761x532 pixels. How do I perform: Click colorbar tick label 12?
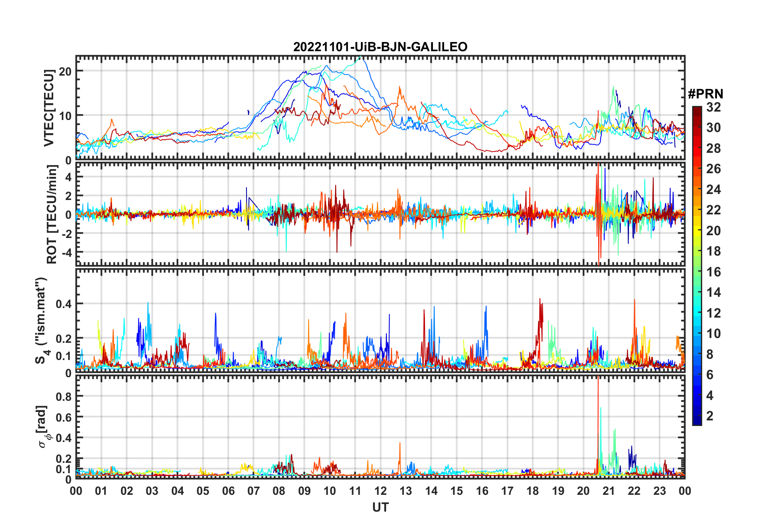713,313
